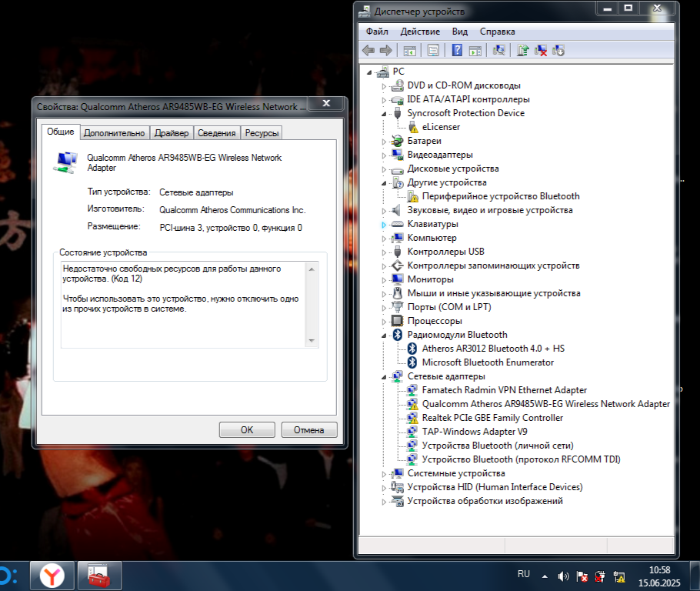Switch to the Драйвер tab

(x=172, y=133)
